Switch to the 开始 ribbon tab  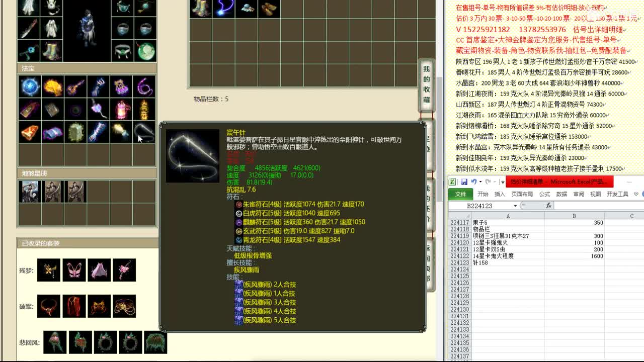pos(483,194)
